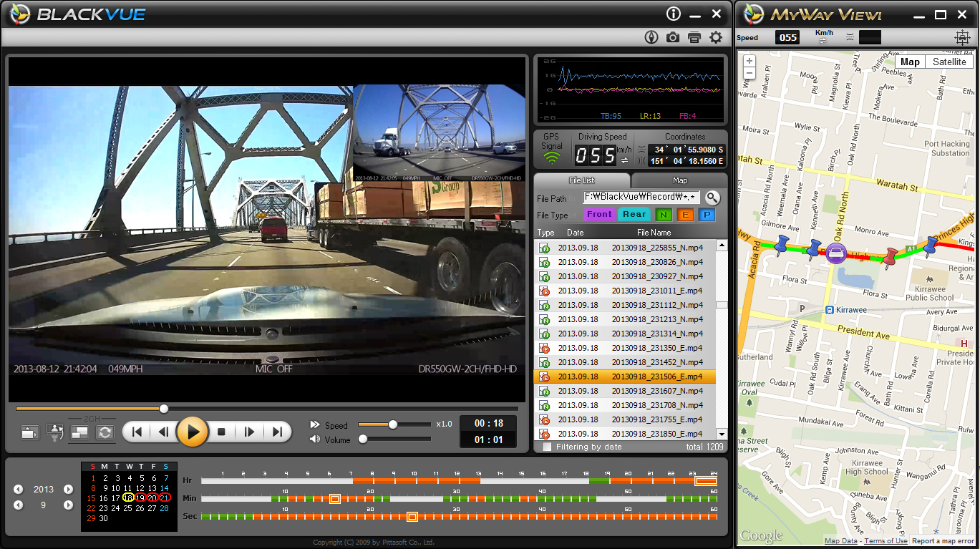Step back one frame
The height and width of the screenshot is (549, 980).
point(163,432)
